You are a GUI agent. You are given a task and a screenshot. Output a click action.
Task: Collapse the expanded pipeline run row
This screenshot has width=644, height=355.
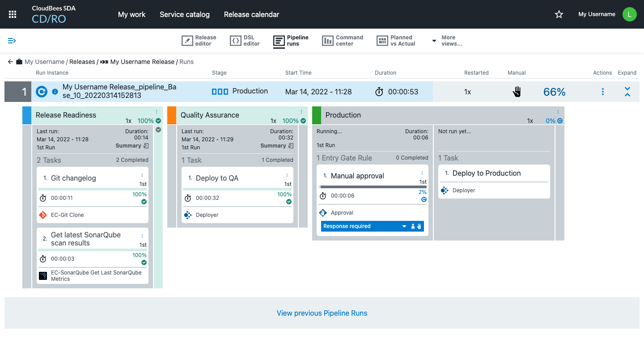[x=627, y=92]
